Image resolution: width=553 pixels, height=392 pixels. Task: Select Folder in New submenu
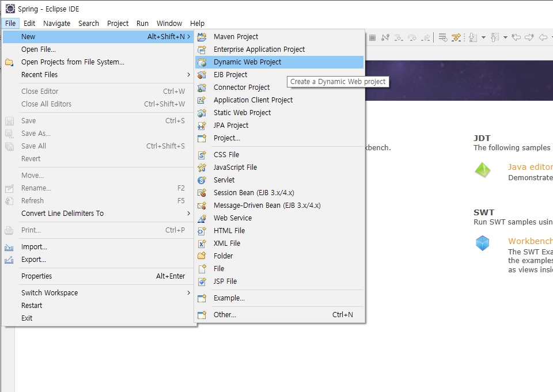click(279, 256)
